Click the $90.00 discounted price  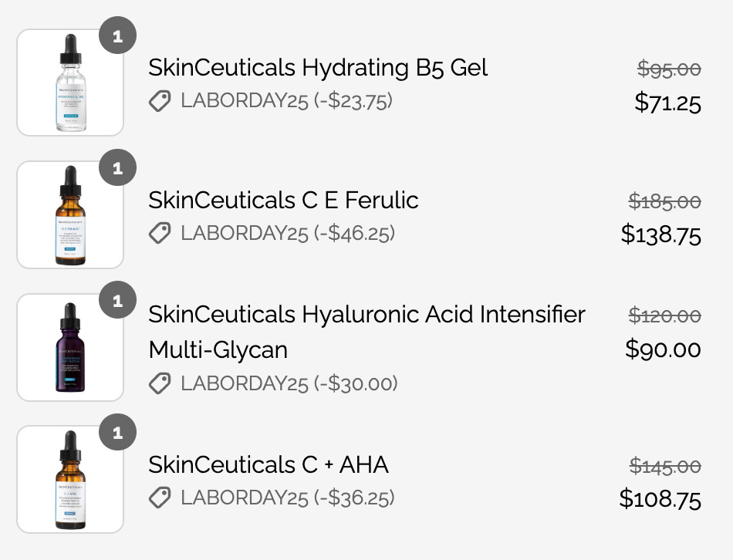point(663,349)
